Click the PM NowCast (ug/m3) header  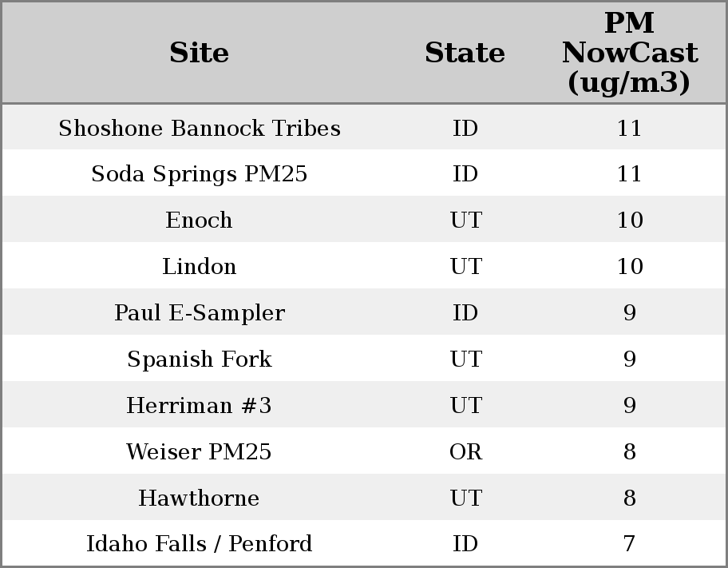coord(629,53)
